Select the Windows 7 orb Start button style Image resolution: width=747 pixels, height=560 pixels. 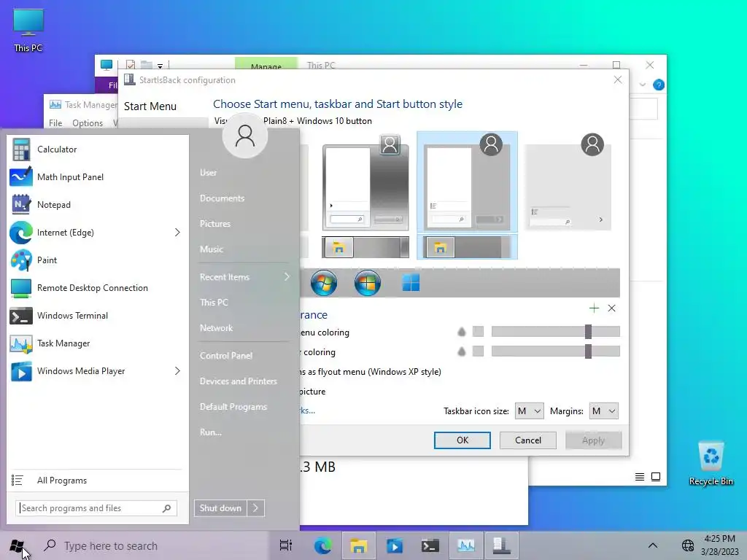pos(323,283)
